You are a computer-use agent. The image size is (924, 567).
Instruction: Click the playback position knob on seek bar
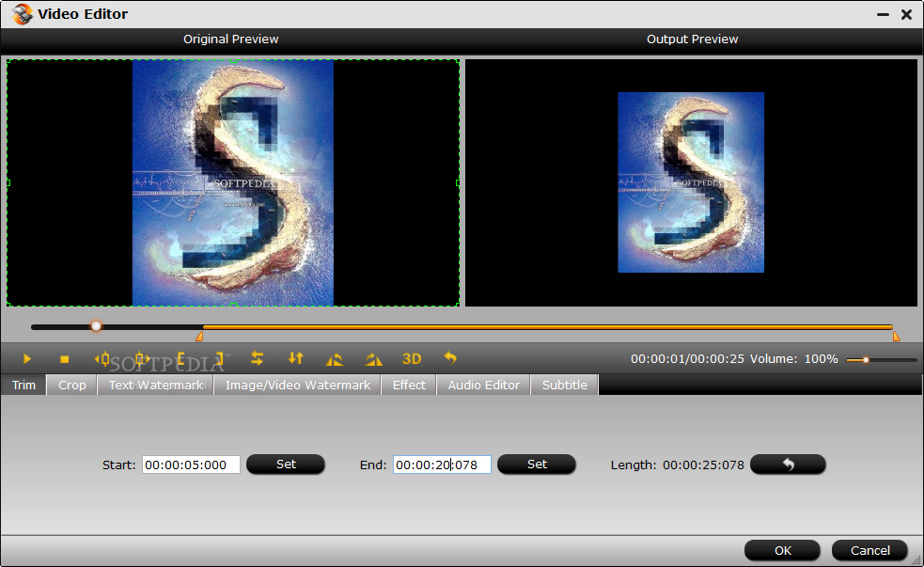pos(96,326)
